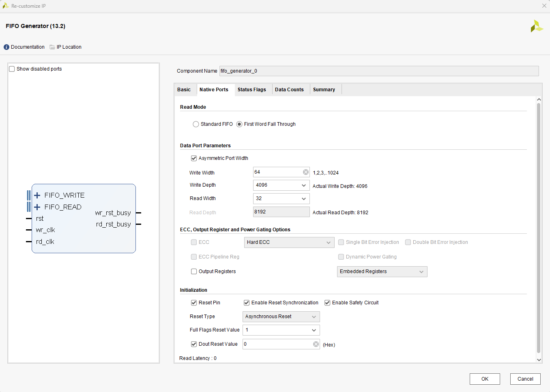
Task: Open the Write Depth dropdown
Action: (281, 185)
